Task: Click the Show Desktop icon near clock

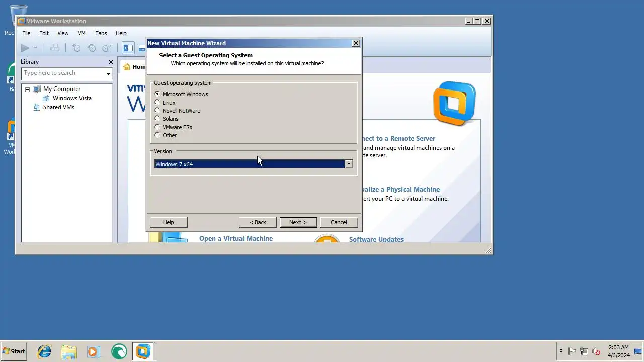Action: click(638, 351)
